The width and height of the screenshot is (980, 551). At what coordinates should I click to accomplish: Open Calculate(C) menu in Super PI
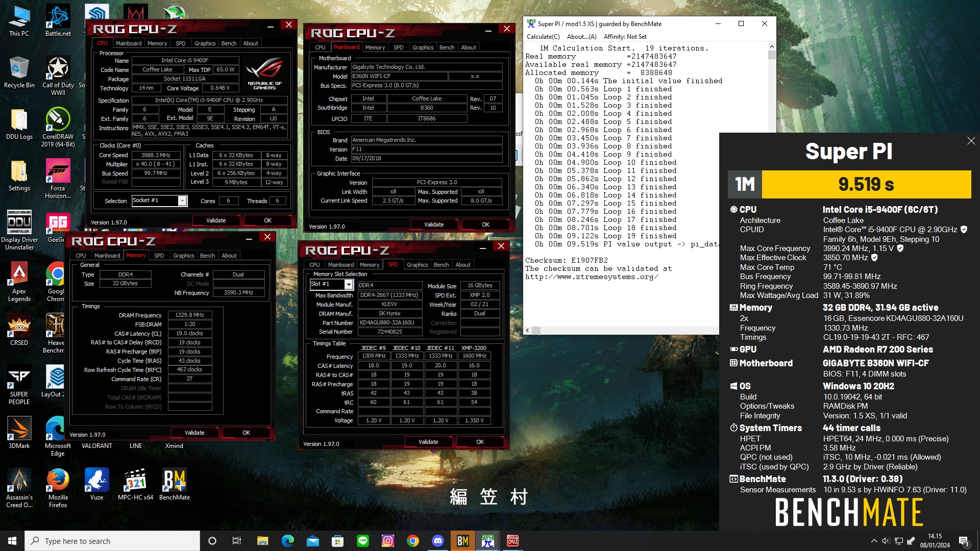pos(543,37)
